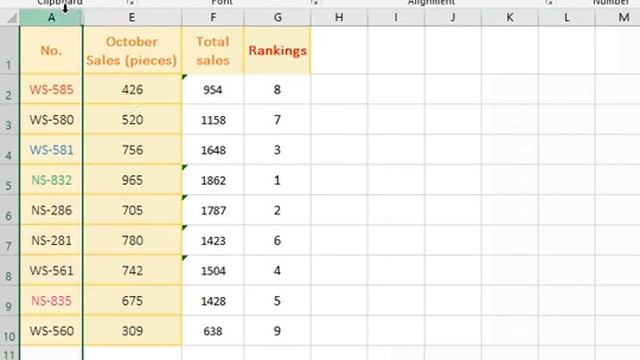This screenshot has height=360, width=640.
Task: Click 'October Sales (pieces)' header cell
Action: tap(132, 50)
